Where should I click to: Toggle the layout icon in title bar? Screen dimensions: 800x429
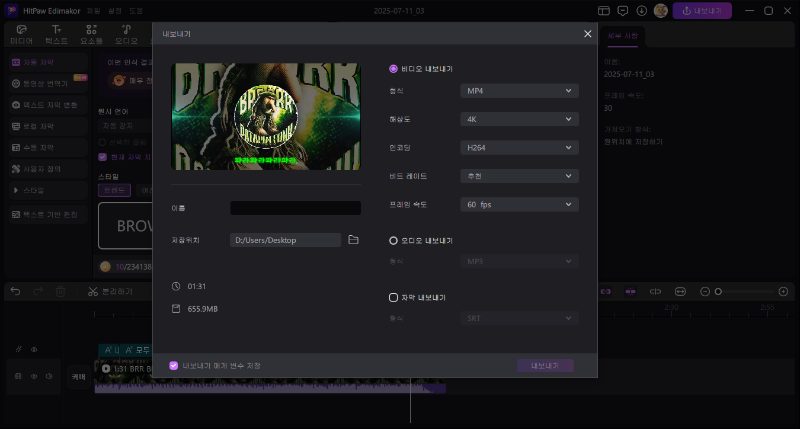coord(604,11)
